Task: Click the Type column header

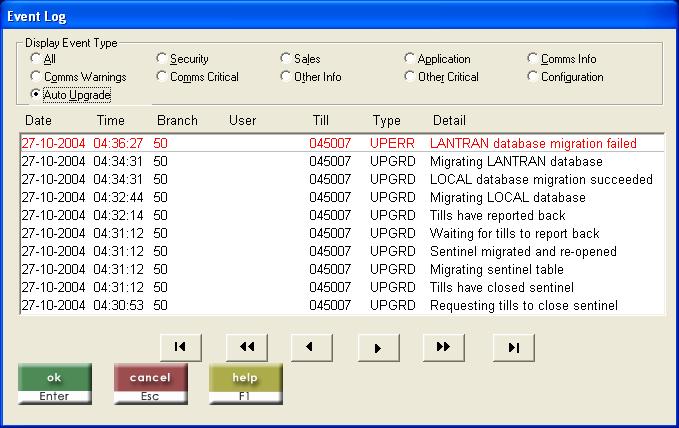Action: [387, 120]
